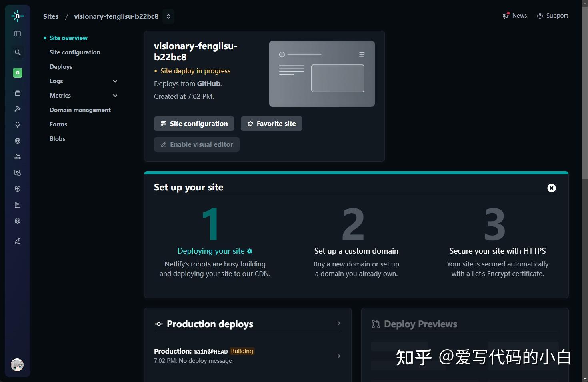
Task: Switch to the Deploys section
Action: pyautogui.click(x=61, y=66)
